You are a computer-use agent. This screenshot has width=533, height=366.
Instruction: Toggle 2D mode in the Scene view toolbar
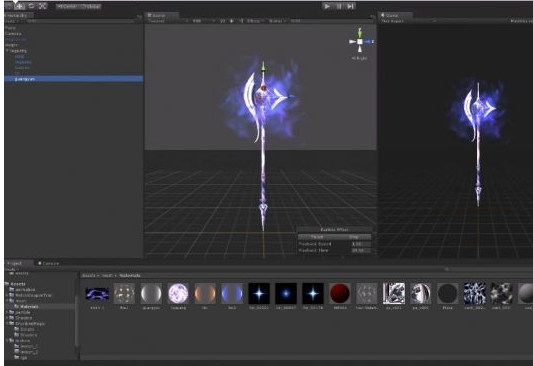coord(222,21)
